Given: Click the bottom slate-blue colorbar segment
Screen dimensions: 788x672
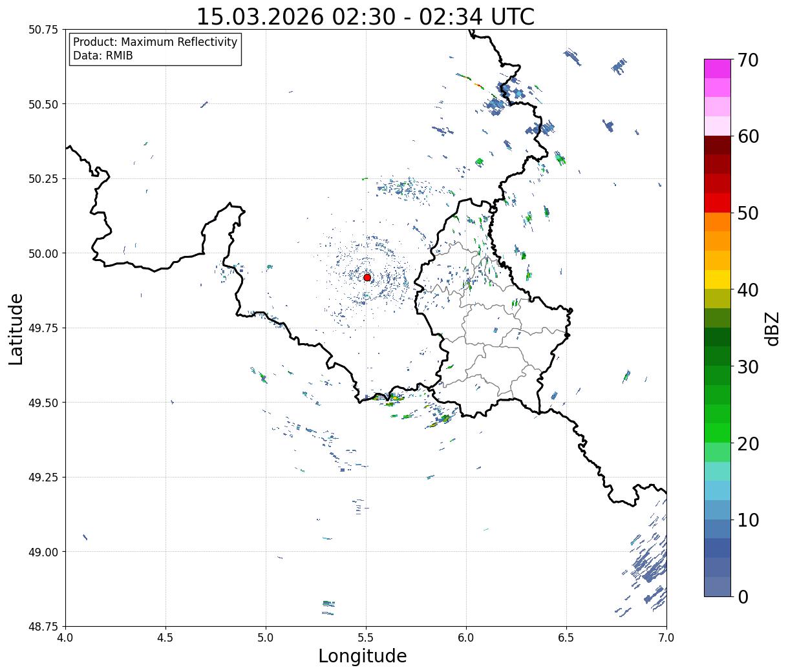Looking at the screenshot, I should [718, 586].
